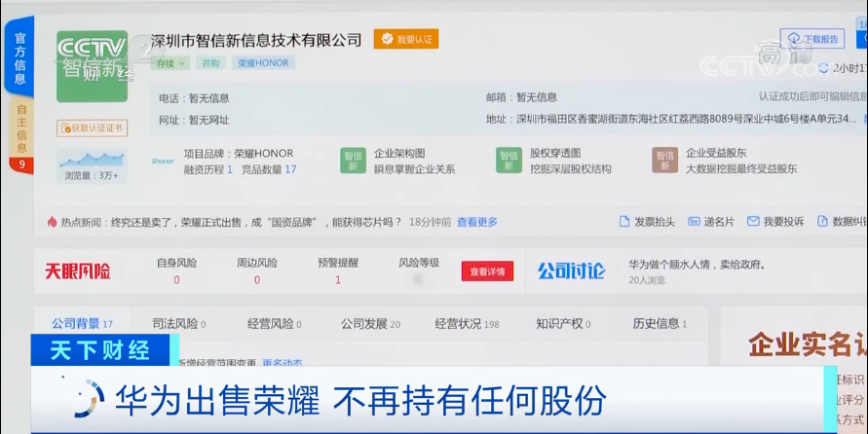
Task: Open the 股权穿透图 icon
Action: (509, 161)
